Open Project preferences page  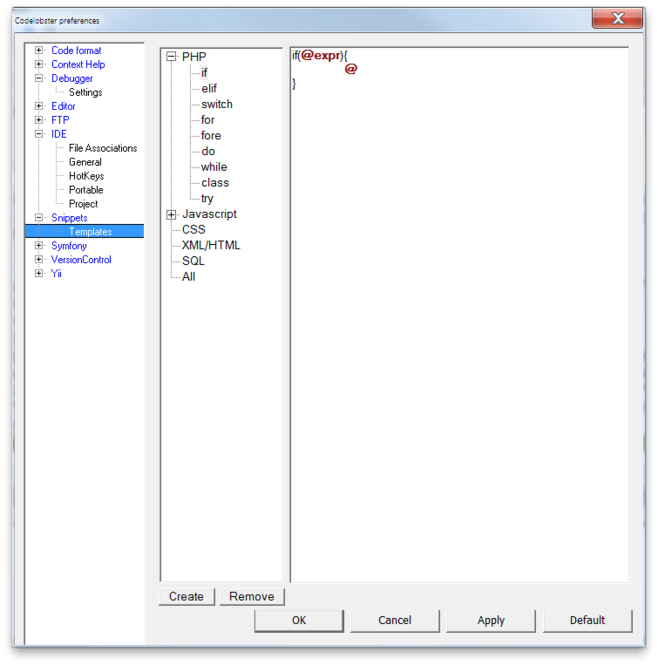84,204
